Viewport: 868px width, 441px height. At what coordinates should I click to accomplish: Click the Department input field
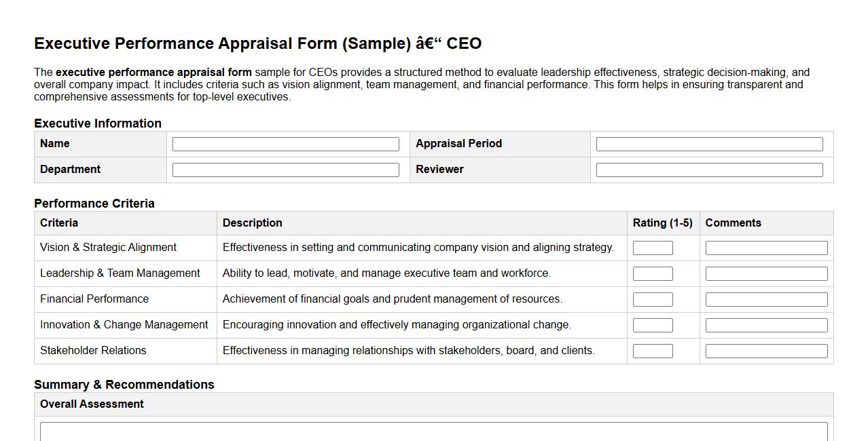pos(286,169)
